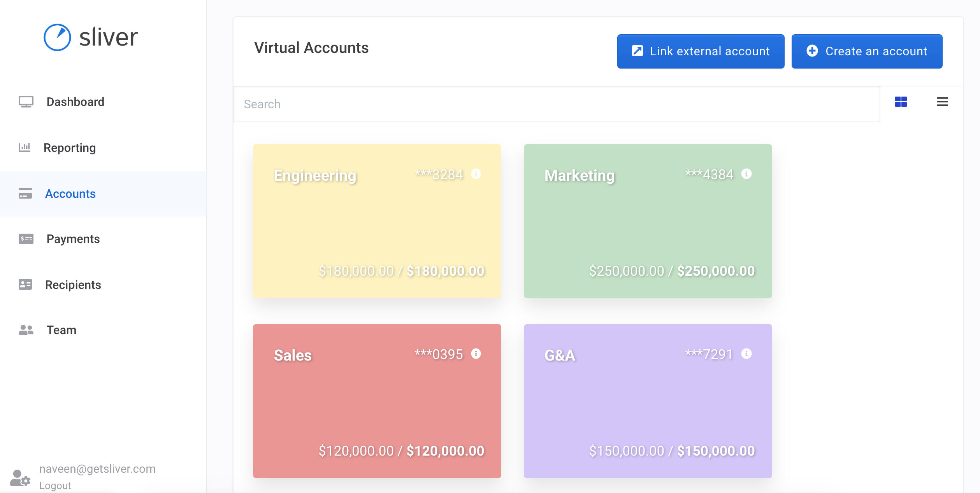Screen dimensions: 980x493
Task: Click the Dashboard monitor icon
Action: point(26,102)
